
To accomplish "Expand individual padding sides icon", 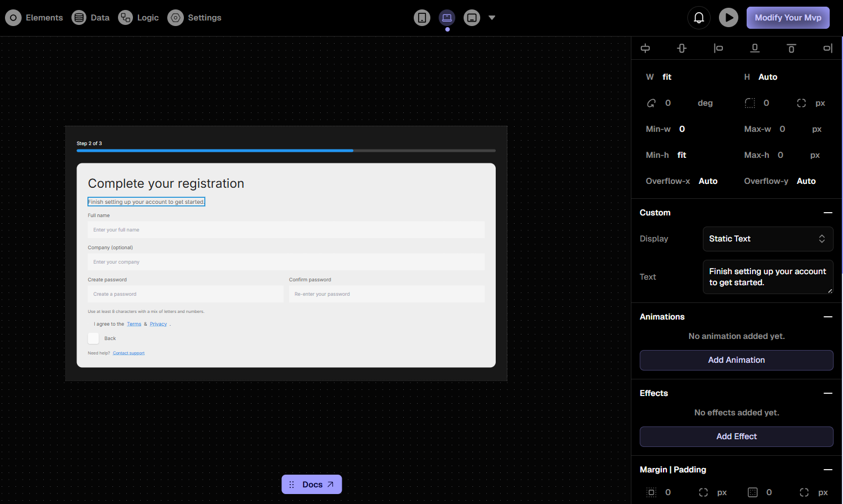I will 804,492.
